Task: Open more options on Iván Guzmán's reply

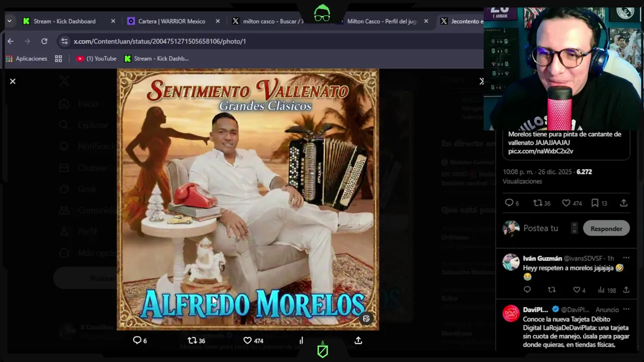Action: [x=626, y=258]
